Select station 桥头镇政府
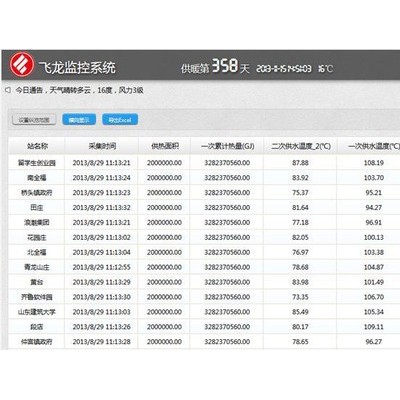Viewport: 400px width, 400px height. coord(37,193)
